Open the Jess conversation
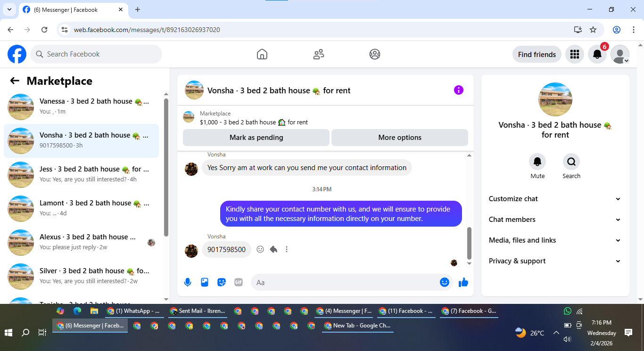Image resolution: width=644 pixels, height=351 pixels. click(81, 175)
